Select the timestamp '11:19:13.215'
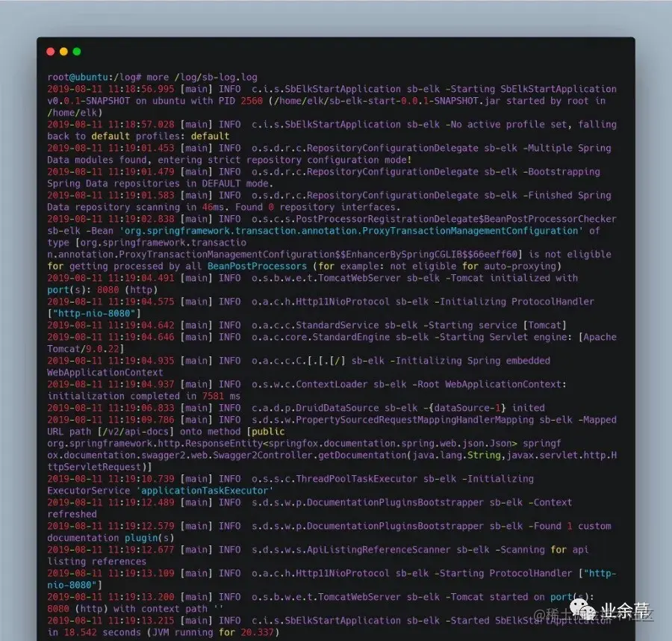This screenshot has height=641, width=672. pos(141,620)
